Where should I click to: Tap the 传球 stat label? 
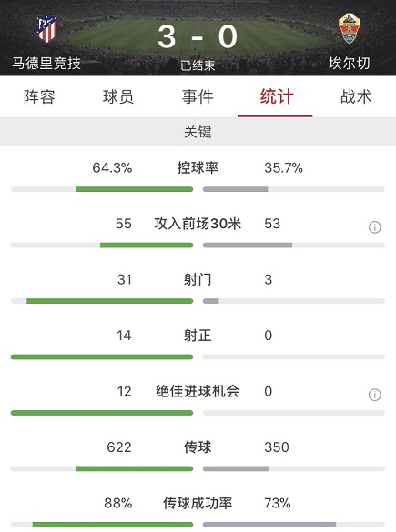tap(198, 447)
